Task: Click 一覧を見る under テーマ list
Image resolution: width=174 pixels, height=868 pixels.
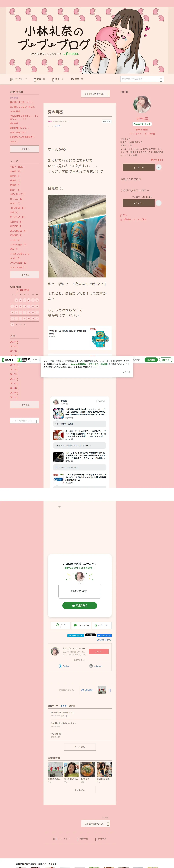Action: point(25,275)
